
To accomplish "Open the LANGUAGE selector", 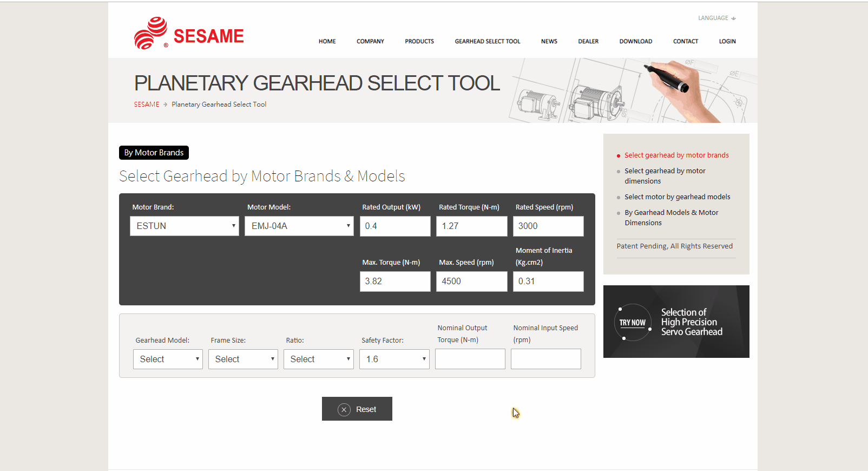I will pos(717,18).
